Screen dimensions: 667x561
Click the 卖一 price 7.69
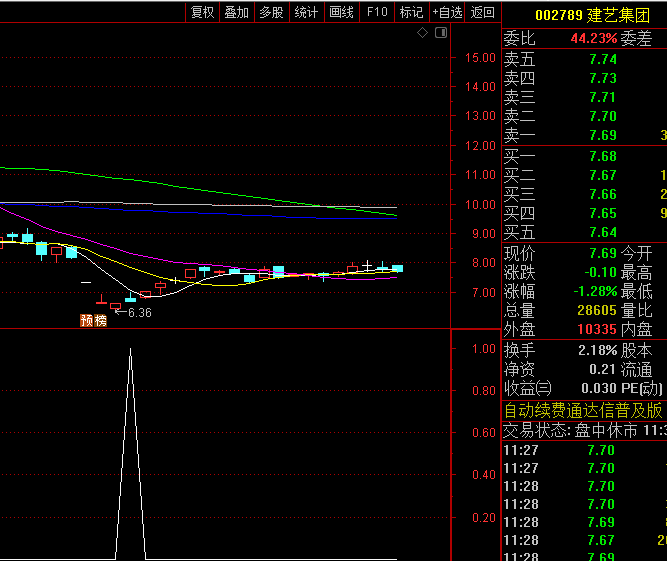pyautogui.click(x=602, y=136)
